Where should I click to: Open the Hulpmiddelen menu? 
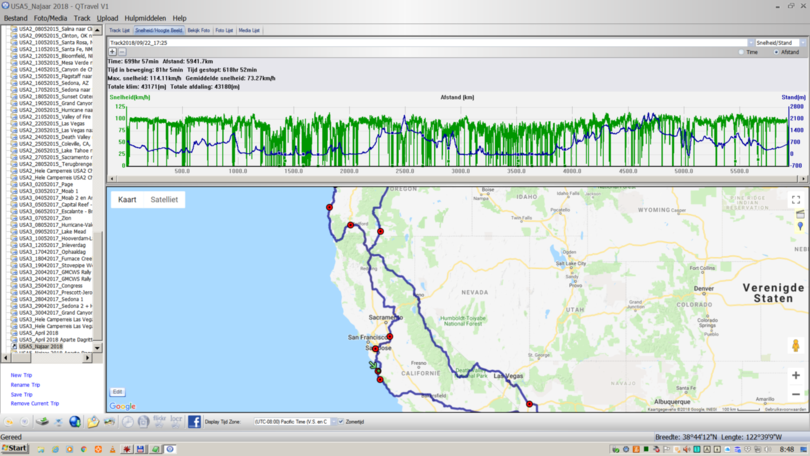(145, 18)
